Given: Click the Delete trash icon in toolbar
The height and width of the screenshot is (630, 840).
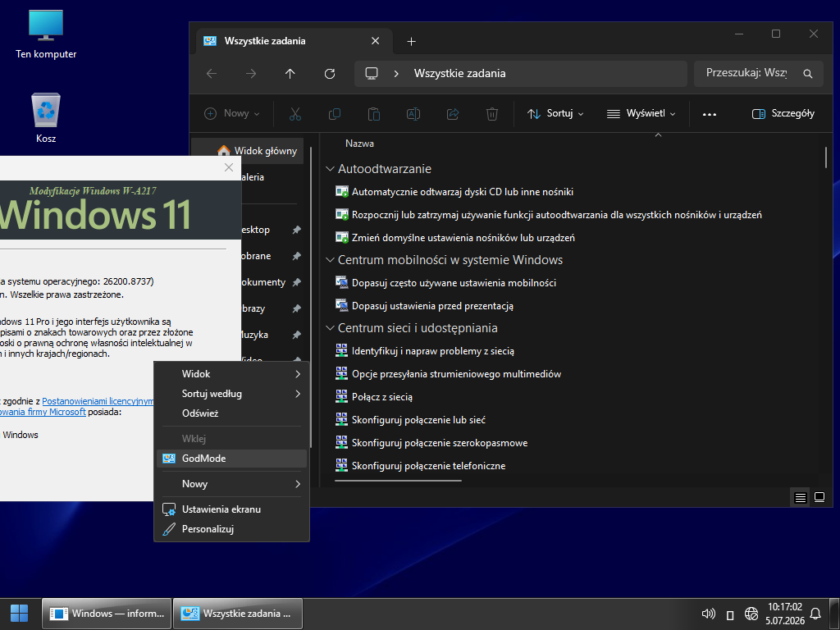Looking at the screenshot, I should (x=492, y=113).
